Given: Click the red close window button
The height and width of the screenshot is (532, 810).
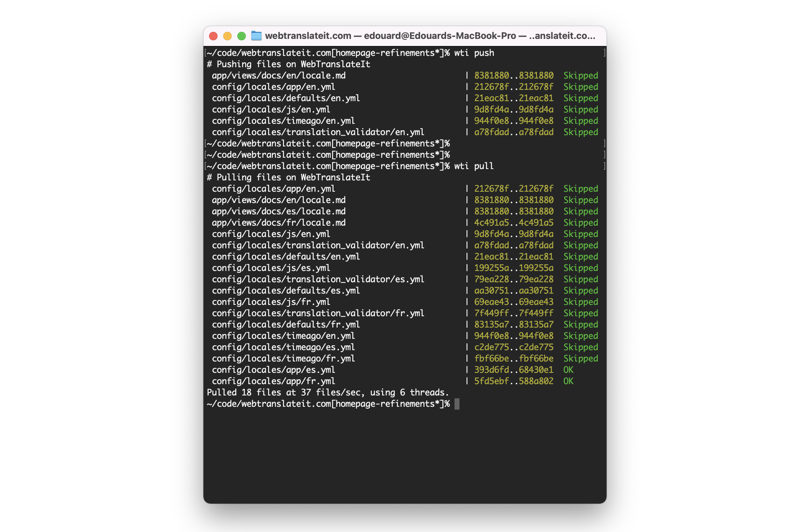Looking at the screenshot, I should tap(213, 36).
